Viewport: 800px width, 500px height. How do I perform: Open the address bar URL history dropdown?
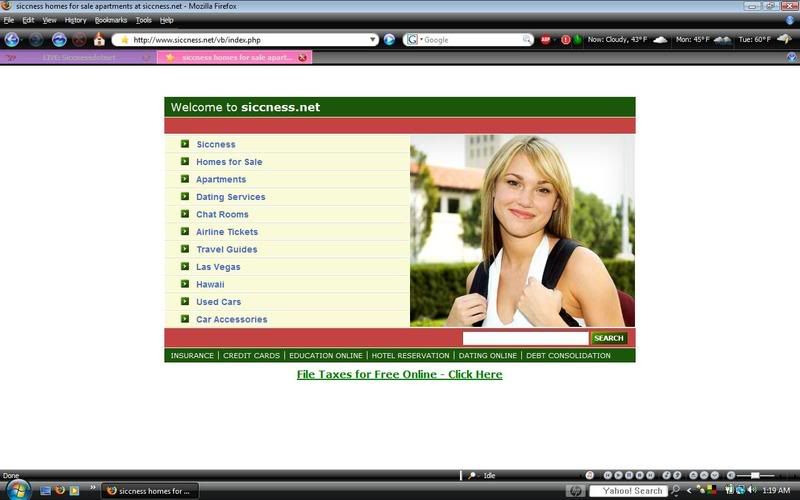click(372, 40)
